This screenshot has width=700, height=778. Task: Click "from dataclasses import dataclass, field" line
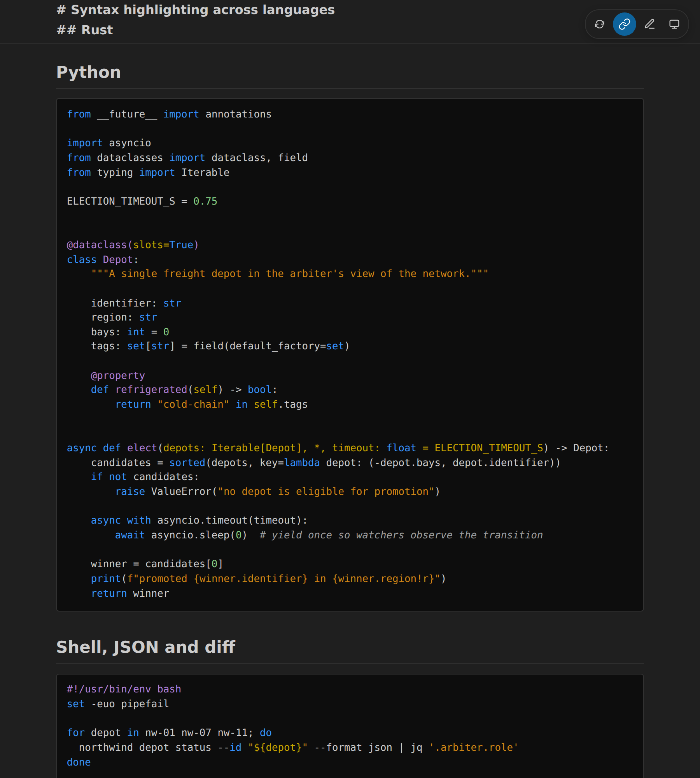point(187,158)
